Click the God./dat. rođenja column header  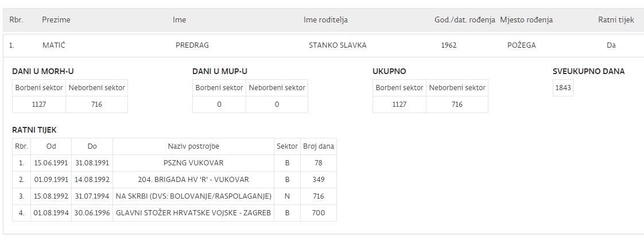(464, 20)
